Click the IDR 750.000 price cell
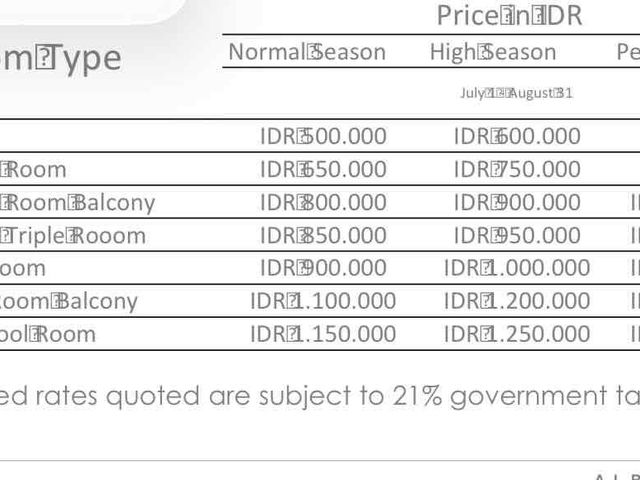Viewport: 640px width, 480px height. click(x=517, y=169)
